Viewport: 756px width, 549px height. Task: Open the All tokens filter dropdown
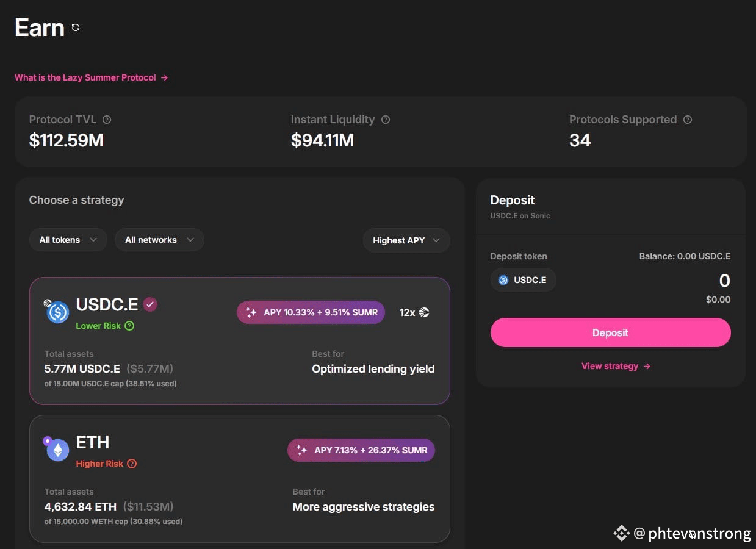tap(68, 240)
